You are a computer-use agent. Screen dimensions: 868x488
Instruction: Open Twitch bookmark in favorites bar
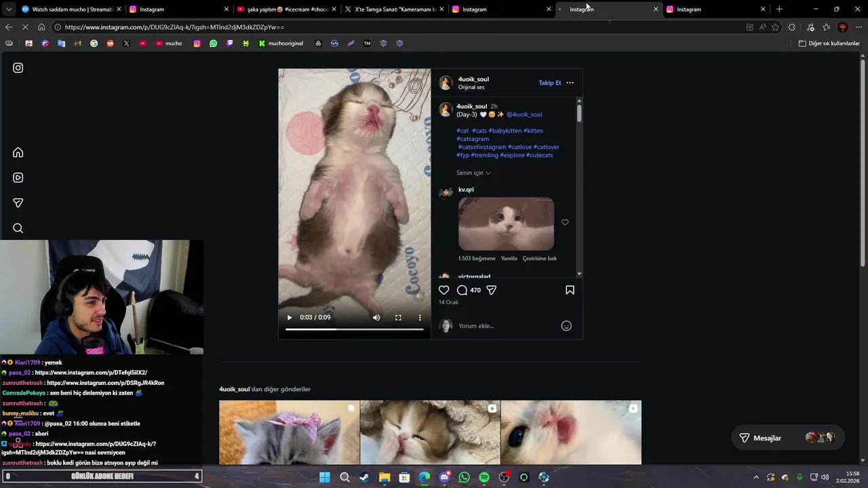230,43
